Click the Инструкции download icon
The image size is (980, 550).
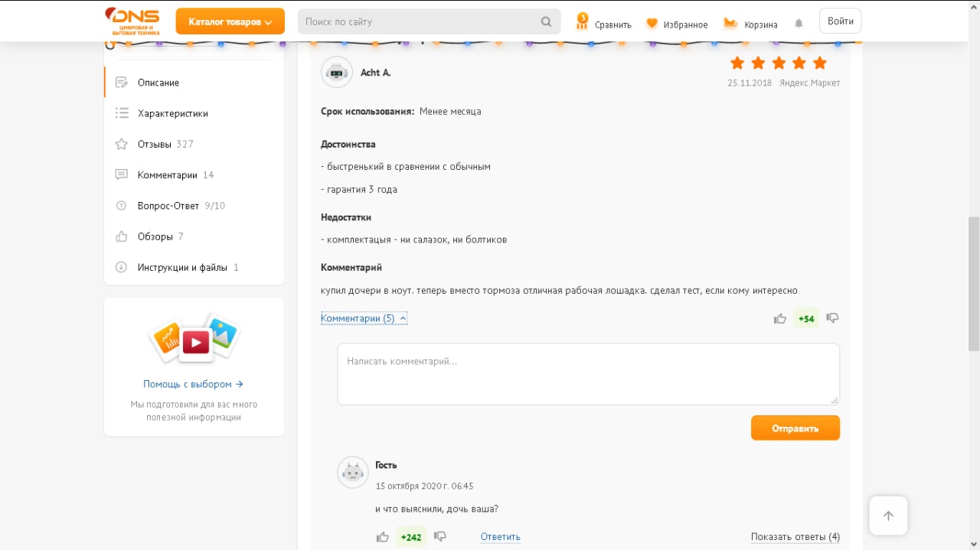[121, 267]
